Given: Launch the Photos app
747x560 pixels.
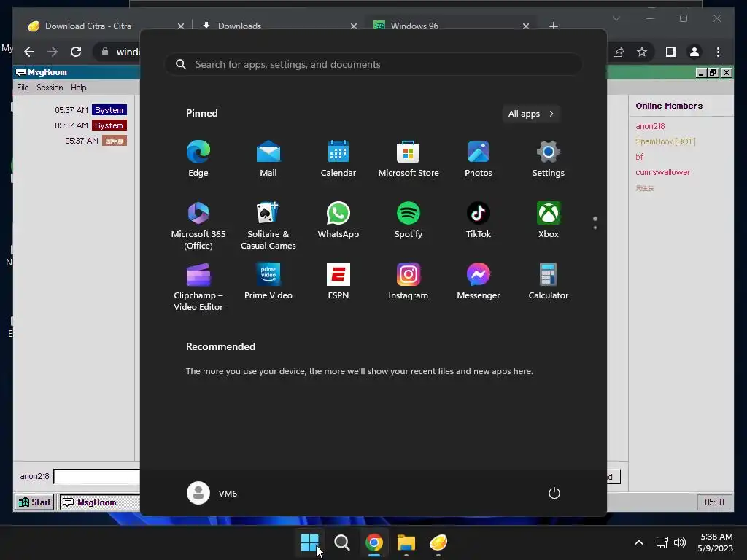Looking at the screenshot, I should pyautogui.click(x=479, y=158).
